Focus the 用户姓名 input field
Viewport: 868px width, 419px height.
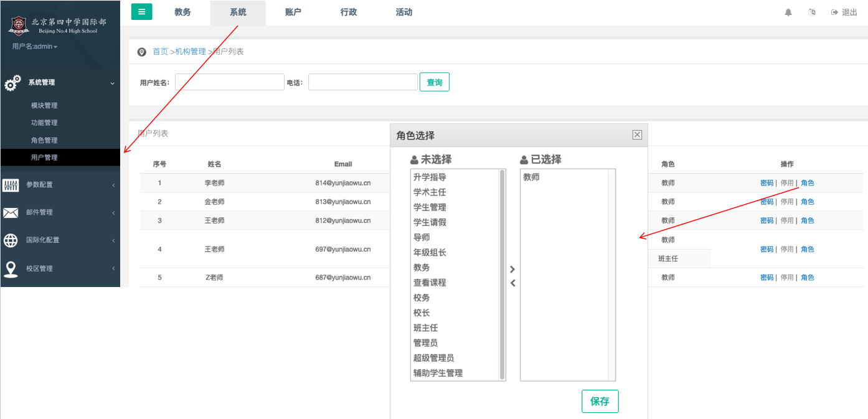[x=230, y=82]
